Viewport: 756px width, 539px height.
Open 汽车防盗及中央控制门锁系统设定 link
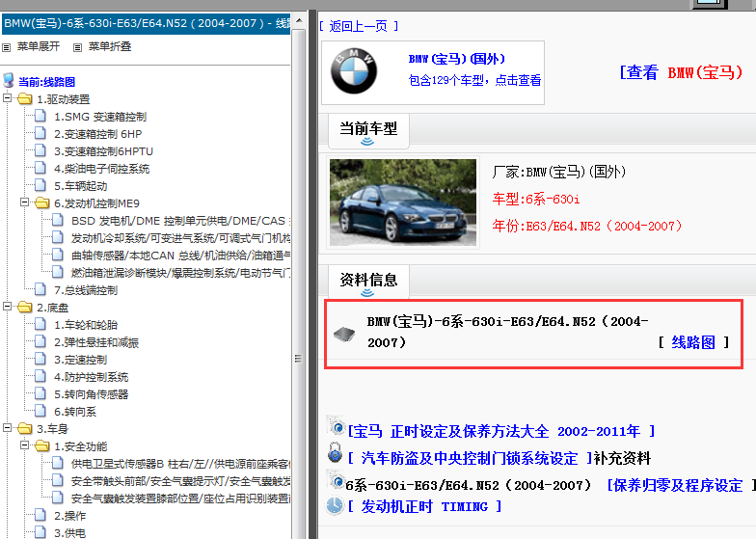coord(470,458)
